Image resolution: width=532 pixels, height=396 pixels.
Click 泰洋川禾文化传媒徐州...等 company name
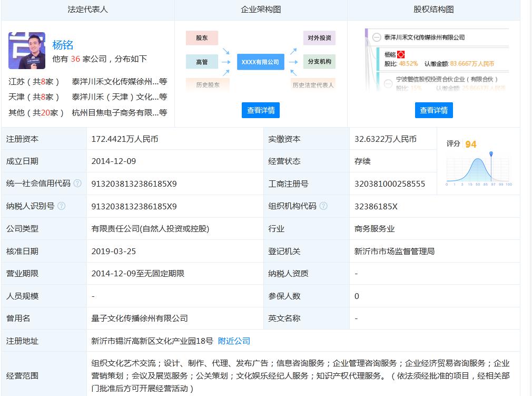point(120,82)
